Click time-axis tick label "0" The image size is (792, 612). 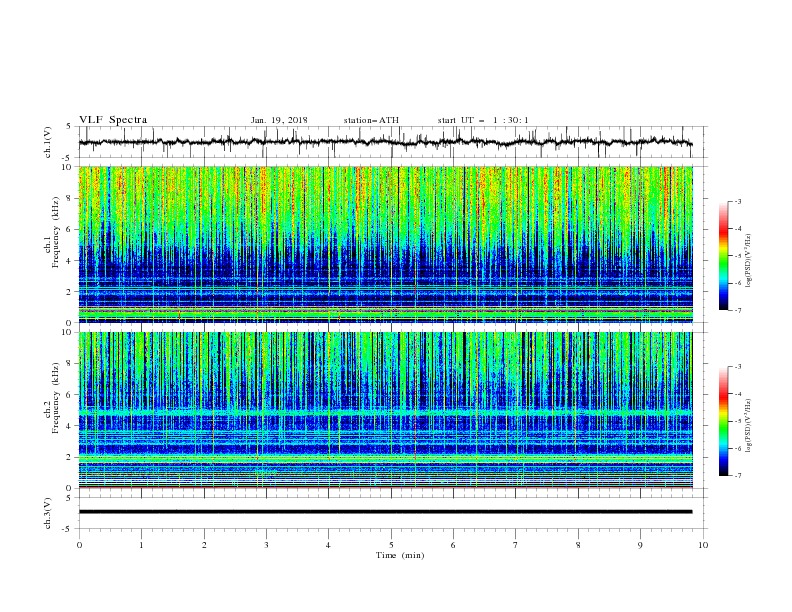(x=79, y=545)
